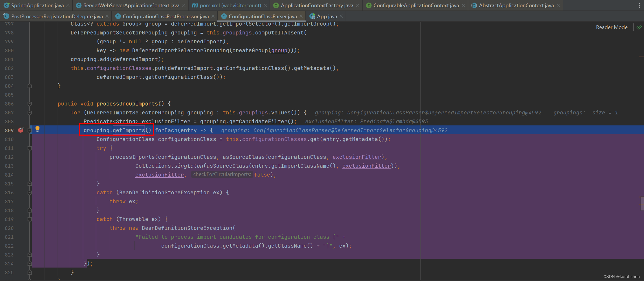This screenshot has height=281, width=644.
Task: Click underlined exclusionFilter on line 814
Action: click(160, 175)
